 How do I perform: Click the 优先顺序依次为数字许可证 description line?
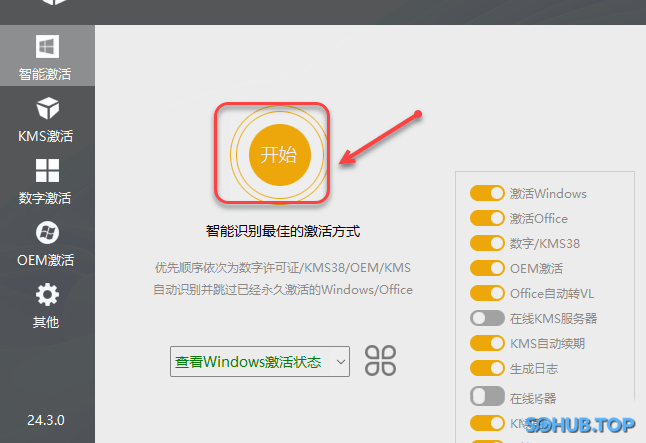pos(283,268)
